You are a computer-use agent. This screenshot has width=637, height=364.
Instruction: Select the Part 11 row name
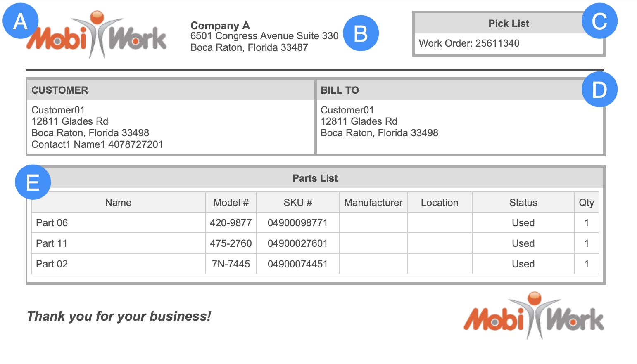pos(52,243)
